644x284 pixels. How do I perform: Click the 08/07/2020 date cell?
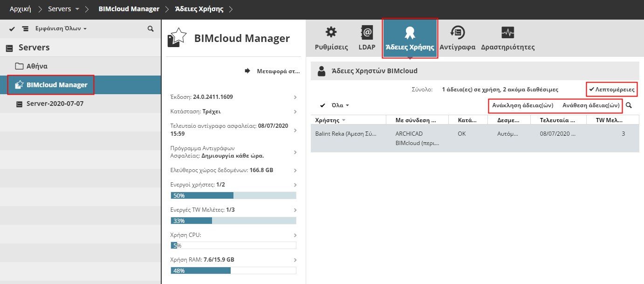558,133
